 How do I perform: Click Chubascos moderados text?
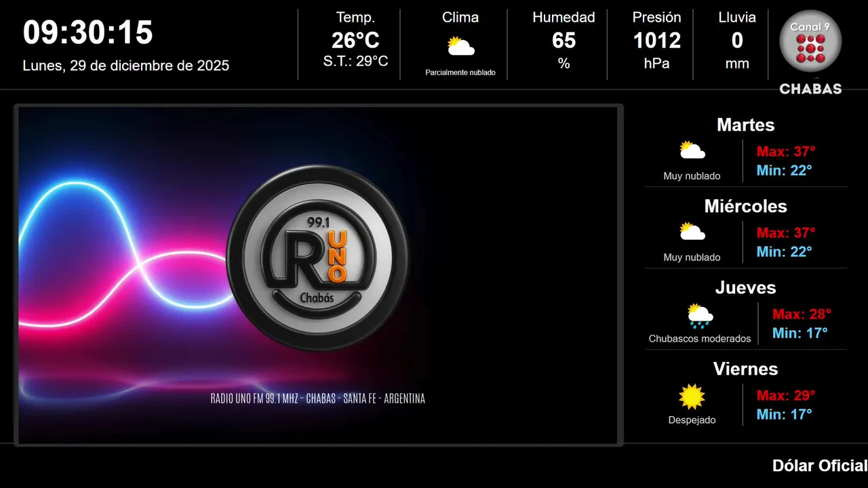(x=700, y=339)
